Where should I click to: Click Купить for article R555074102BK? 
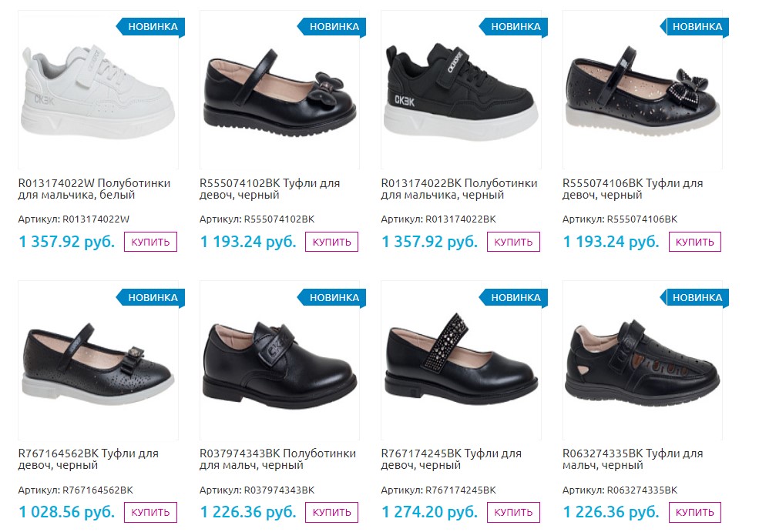click(x=331, y=242)
